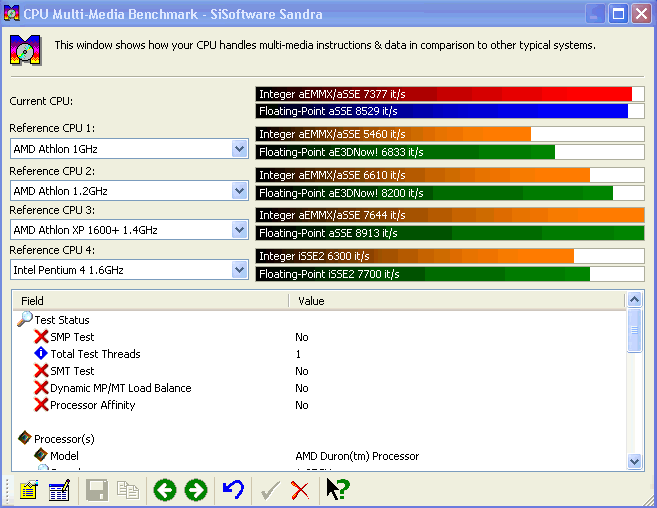
Task: Open Reference CPU 2 dropdown arrow
Action: pos(239,191)
